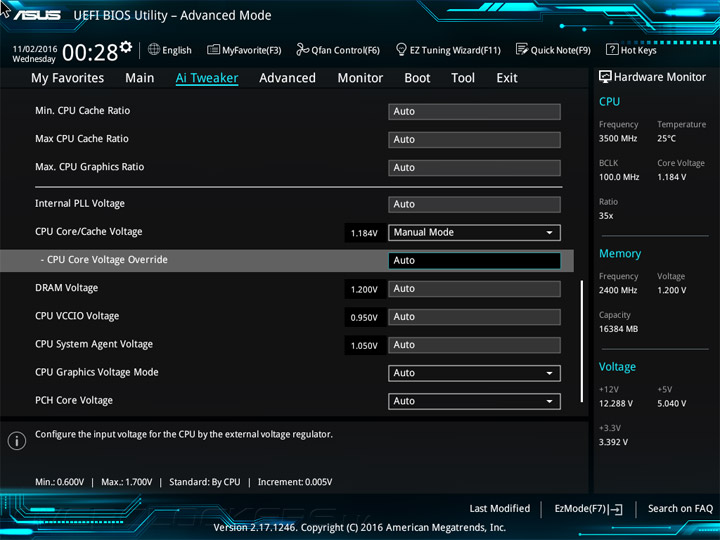Click the 35x ratio value
The width and height of the screenshot is (720, 540).
(606, 216)
